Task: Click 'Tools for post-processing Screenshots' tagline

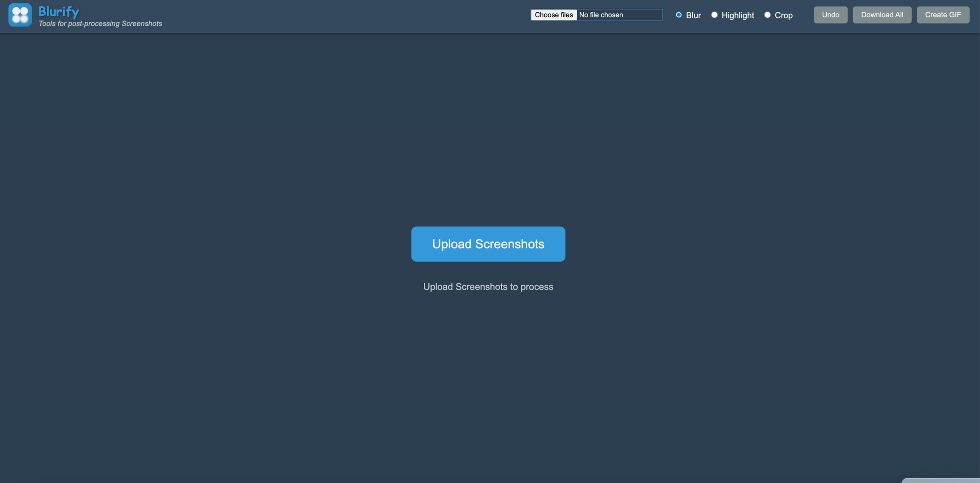Action: click(100, 24)
